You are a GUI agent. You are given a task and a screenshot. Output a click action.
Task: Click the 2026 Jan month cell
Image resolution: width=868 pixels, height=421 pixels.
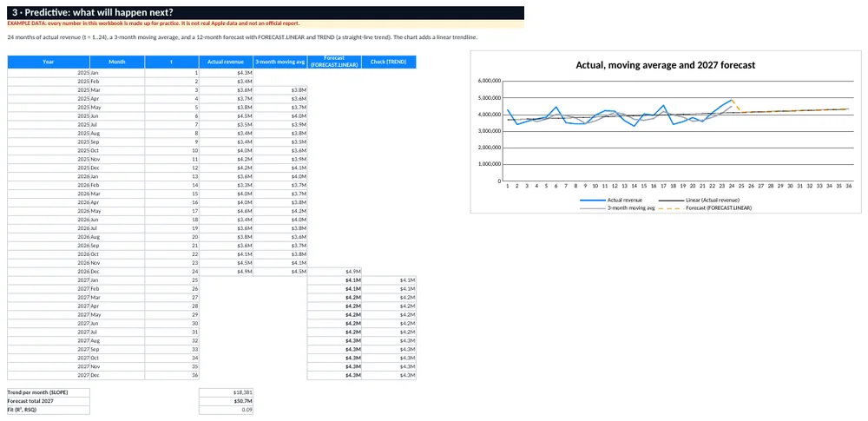pyautogui.click(x=117, y=176)
